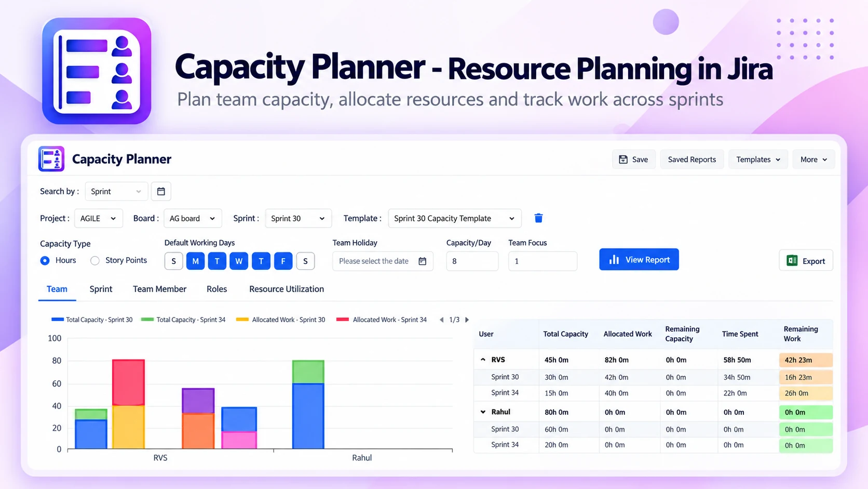The image size is (868, 489).
Task: Open the calendar icon beside Search by
Action: [x=161, y=191]
